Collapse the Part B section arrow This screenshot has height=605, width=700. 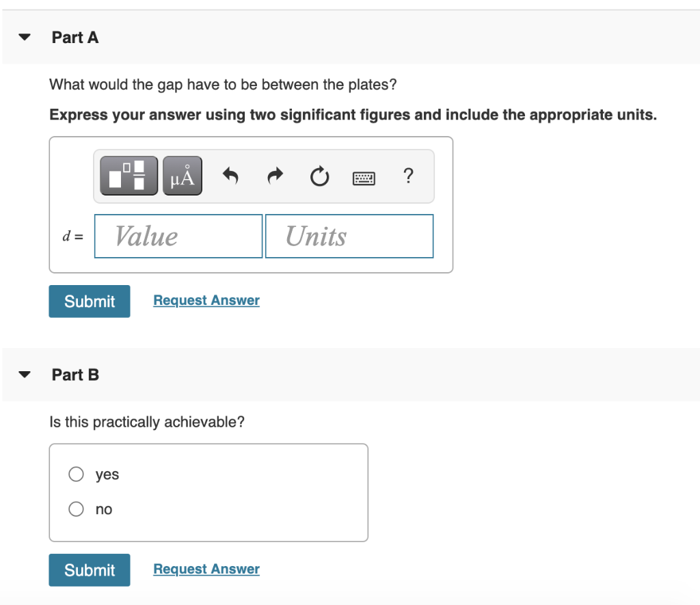pos(25,374)
